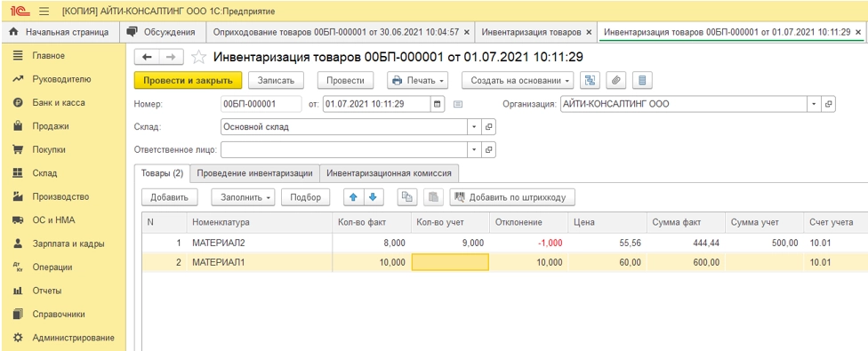Click the Номенклатура column header
Screen dimensions: 868x351
coord(259,222)
